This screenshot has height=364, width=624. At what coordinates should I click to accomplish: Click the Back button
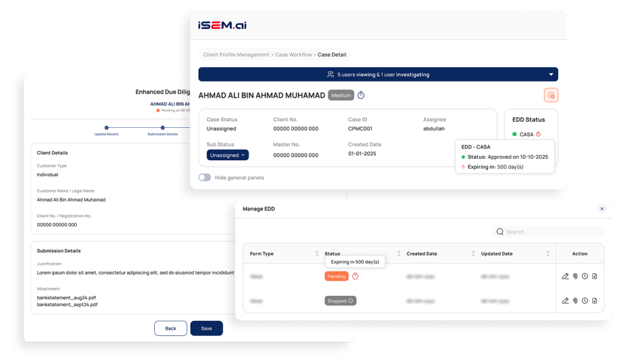point(171,328)
